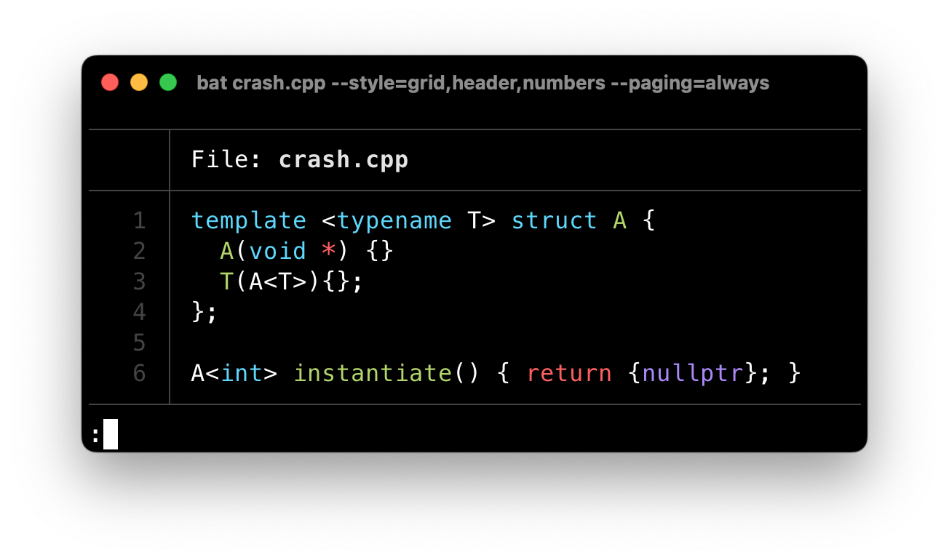
Task: Click line number 4 in gutter
Action: click(x=140, y=312)
